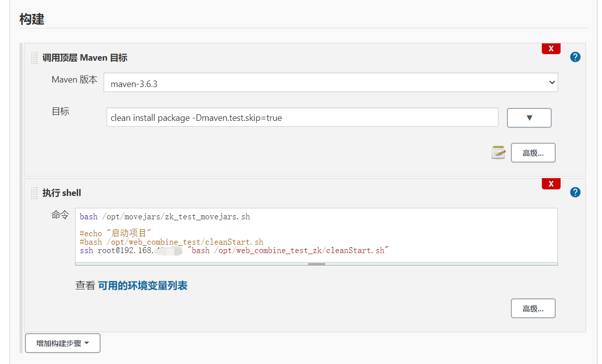Open the Maven 版本 dropdown
This screenshot has width=602, height=364.
click(331, 83)
